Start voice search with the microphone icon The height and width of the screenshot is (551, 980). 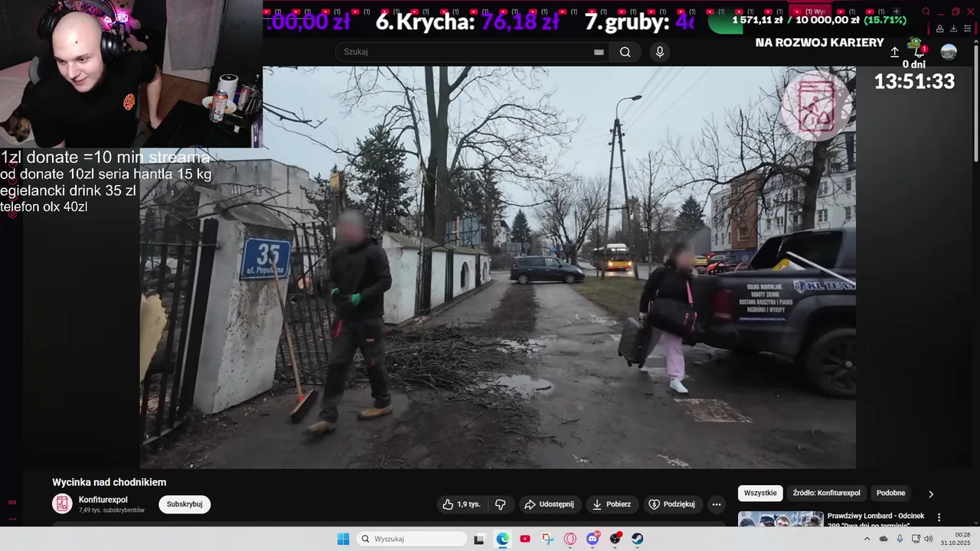pyautogui.click(x=659, y=52)
